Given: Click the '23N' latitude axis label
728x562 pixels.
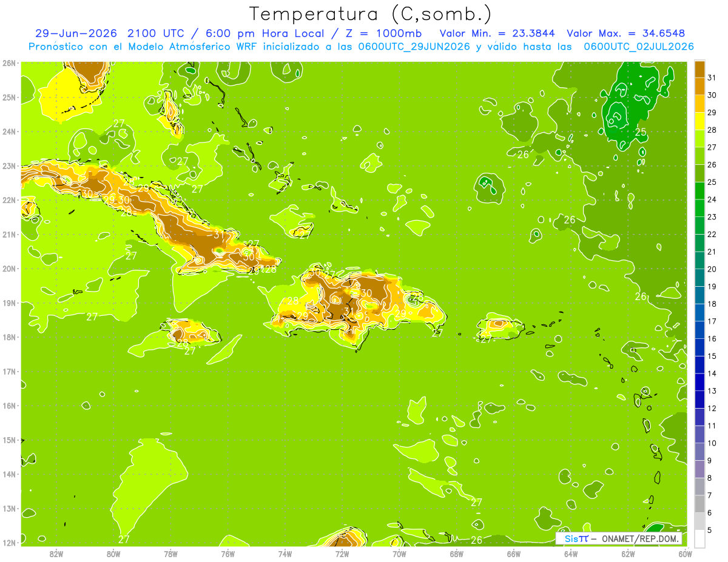Looking at the screenshot, I should [x=9, y=166].
